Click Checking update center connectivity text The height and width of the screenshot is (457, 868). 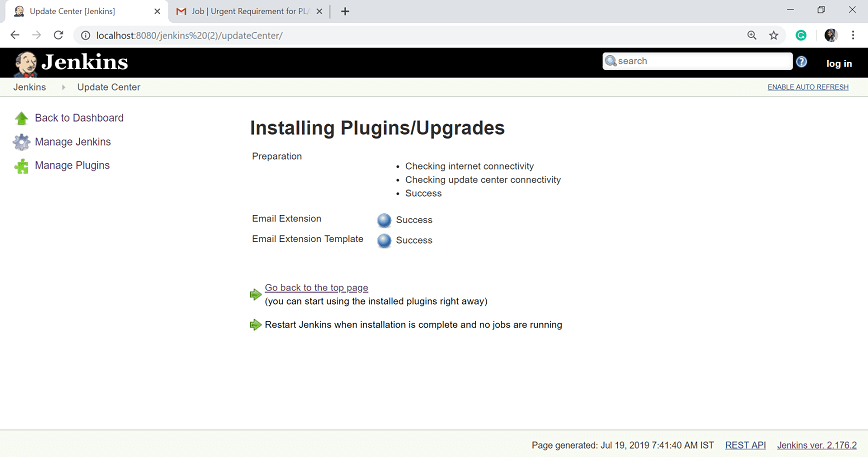pyautogui.click(x=483, y=180)
